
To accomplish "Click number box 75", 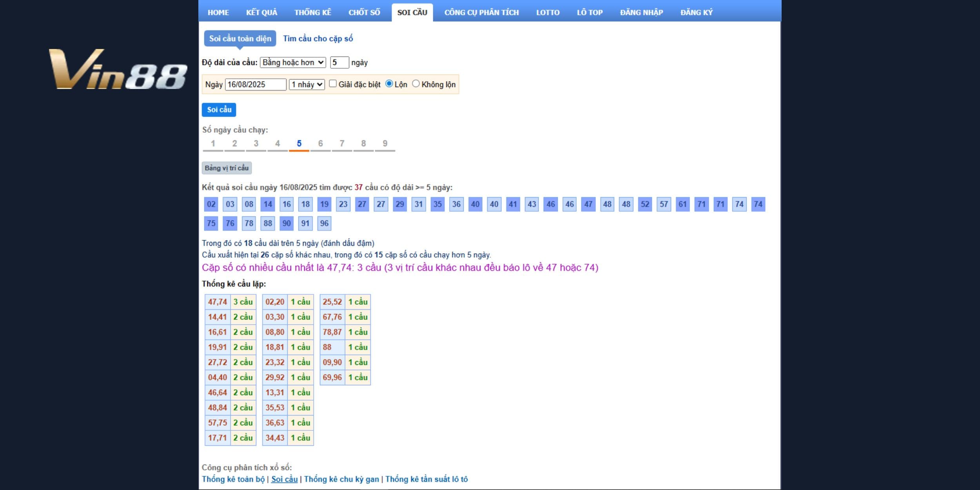I will pyautogui.click(x=211, y=223).
